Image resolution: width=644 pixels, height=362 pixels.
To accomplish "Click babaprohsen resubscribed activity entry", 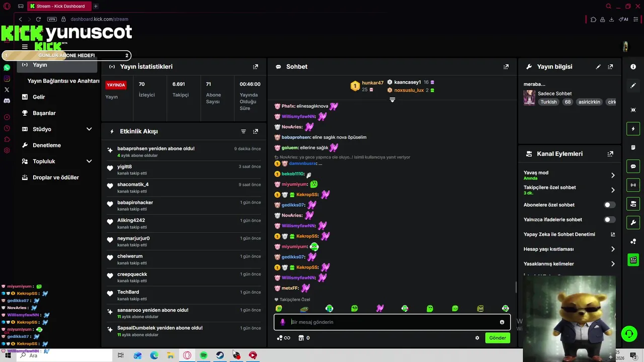I will click(184, 152).
